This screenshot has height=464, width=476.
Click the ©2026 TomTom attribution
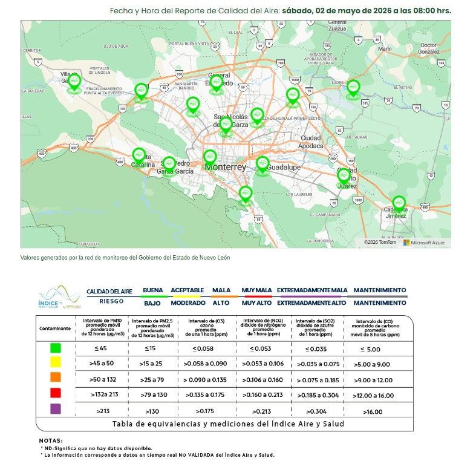click(380, 242)
